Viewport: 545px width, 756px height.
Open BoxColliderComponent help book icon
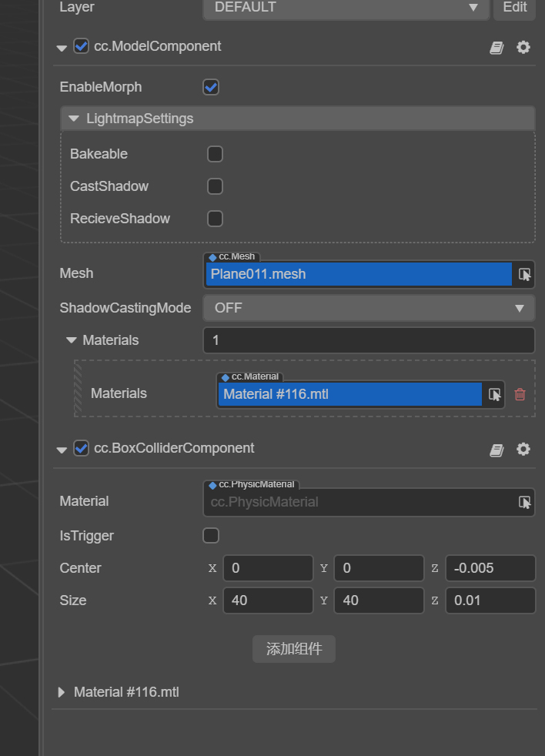497,450
